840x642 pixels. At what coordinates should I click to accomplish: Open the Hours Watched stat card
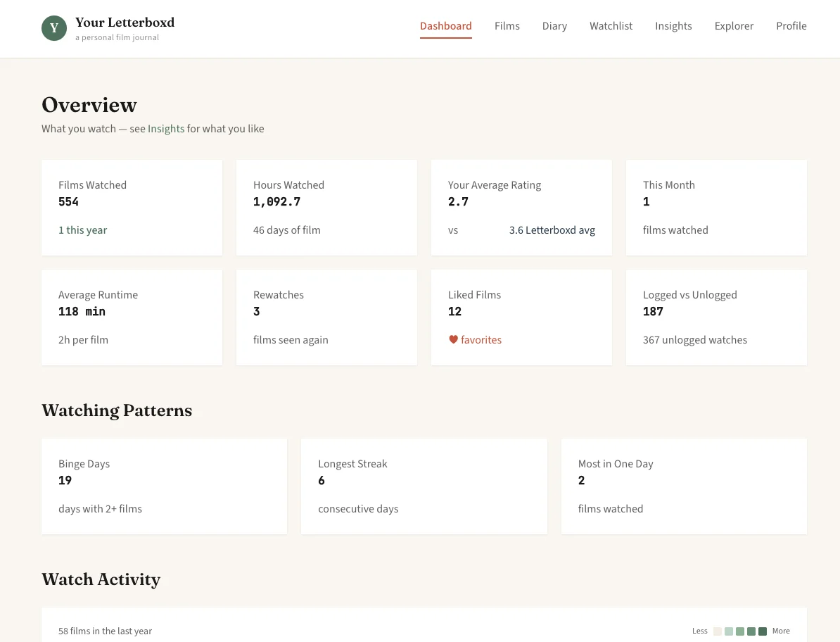point(326,208)
